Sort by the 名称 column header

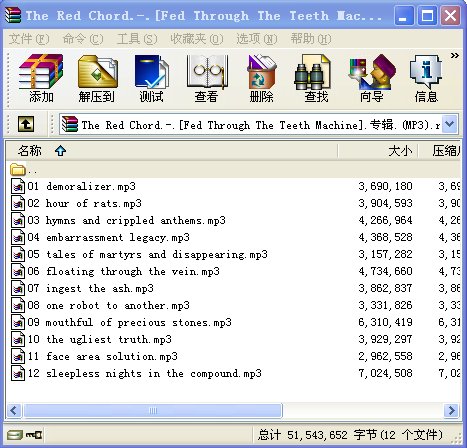click(x=172, y=151)
